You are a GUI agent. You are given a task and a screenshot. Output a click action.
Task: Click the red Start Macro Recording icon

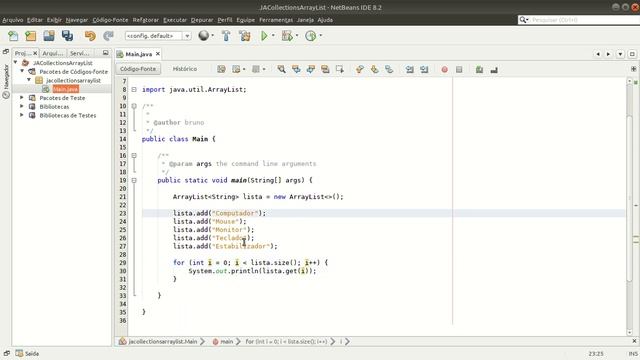click(444, 70)
